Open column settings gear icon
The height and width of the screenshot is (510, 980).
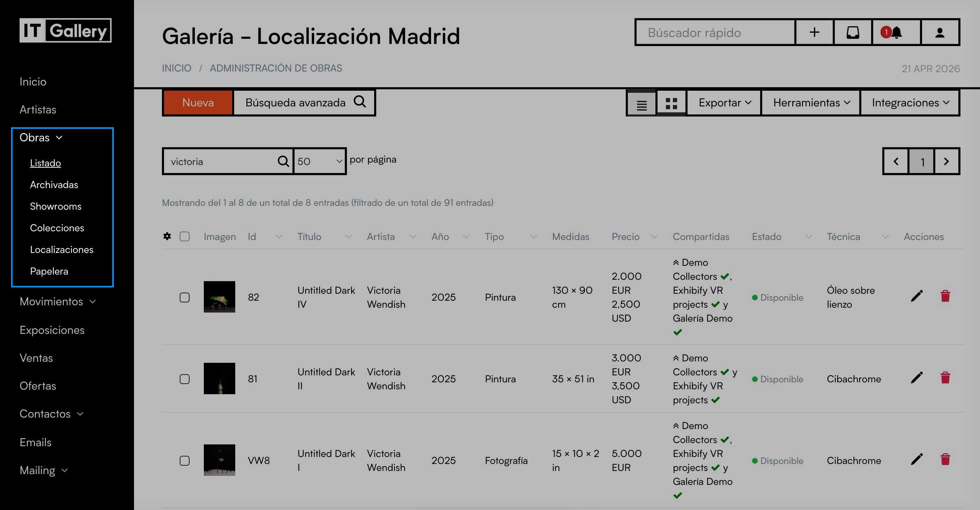pyautogui.click(x=167, y=236)
